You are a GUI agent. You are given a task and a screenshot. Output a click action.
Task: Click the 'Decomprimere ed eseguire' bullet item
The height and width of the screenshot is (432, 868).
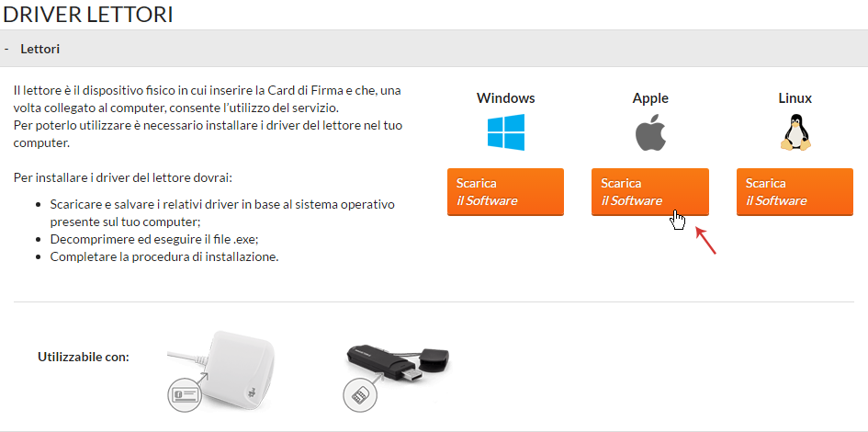(x=154, y=240)
